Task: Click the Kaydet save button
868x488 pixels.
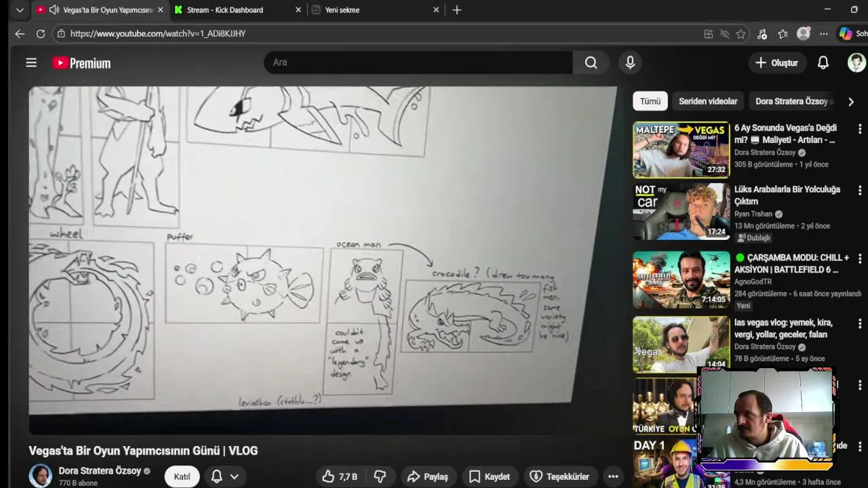Action: tap(490, 476)
